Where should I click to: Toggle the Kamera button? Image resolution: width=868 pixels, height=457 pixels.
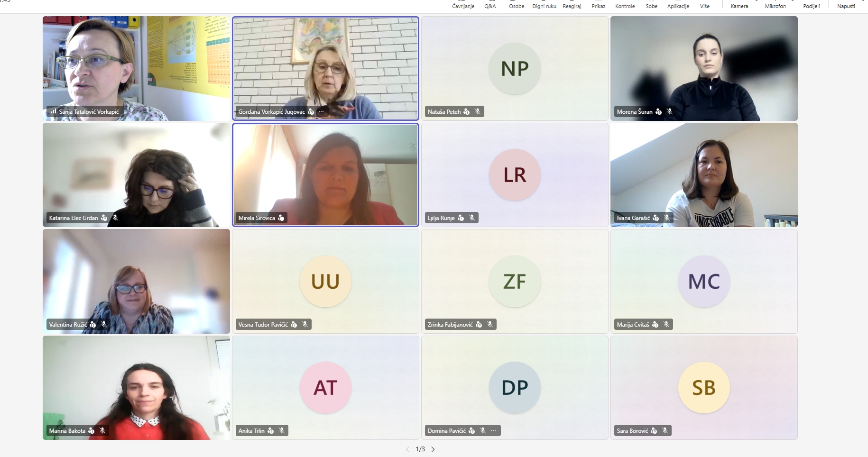click(739, 5)
